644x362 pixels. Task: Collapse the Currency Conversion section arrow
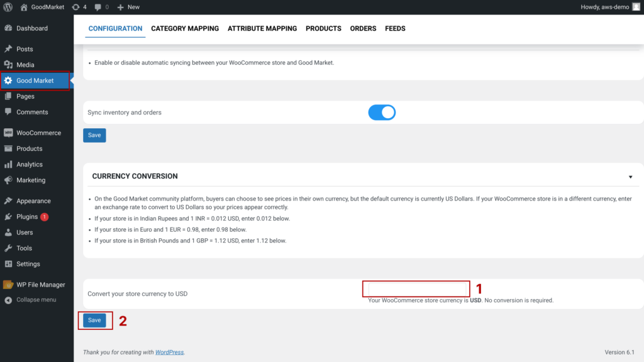pos(630,177)
